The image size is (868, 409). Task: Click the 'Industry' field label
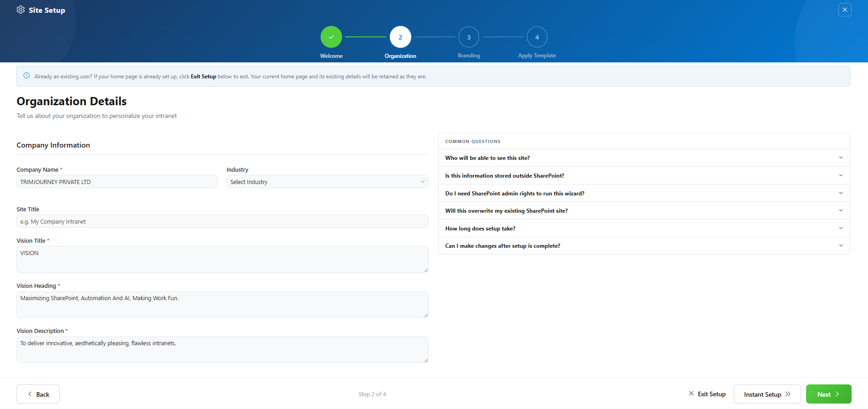[x=237, y=169]
